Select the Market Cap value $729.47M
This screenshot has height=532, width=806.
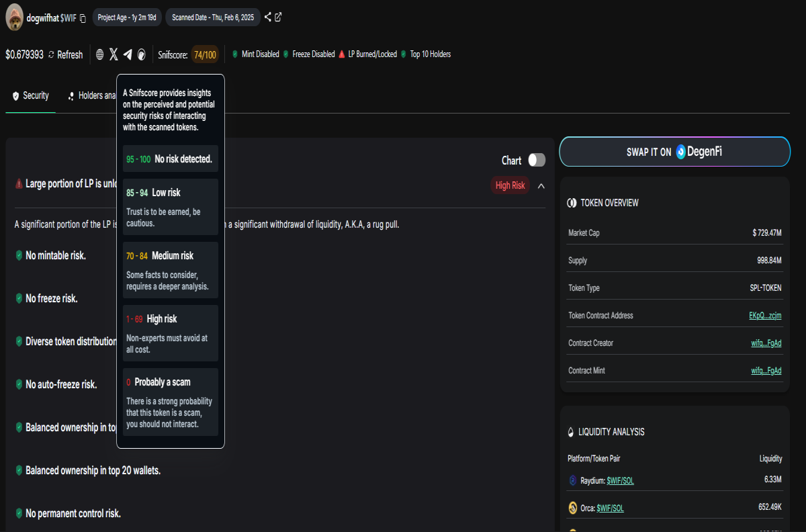[x=767, y=233]
